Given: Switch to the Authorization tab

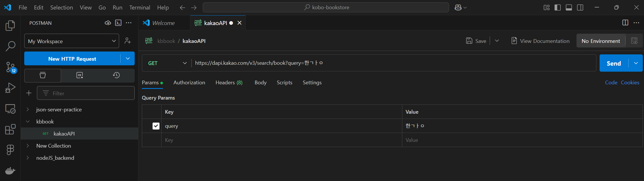Looking at the screenshot, I should 189,83.
